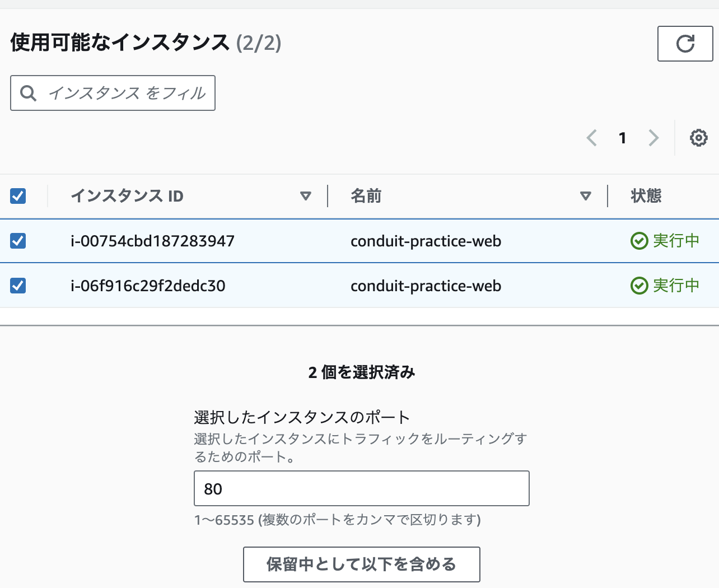
Task: Click the 状態 column header
Action: (645, 196)
